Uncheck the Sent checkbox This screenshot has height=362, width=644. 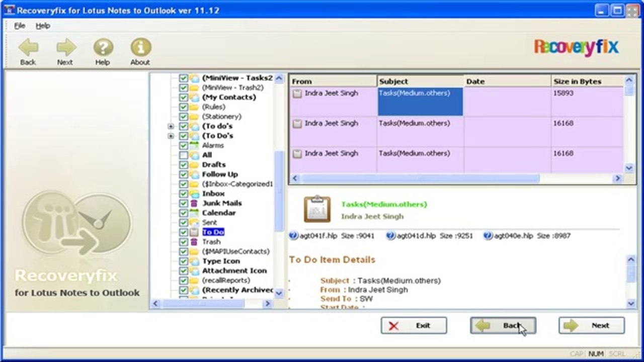coord(184,222)
